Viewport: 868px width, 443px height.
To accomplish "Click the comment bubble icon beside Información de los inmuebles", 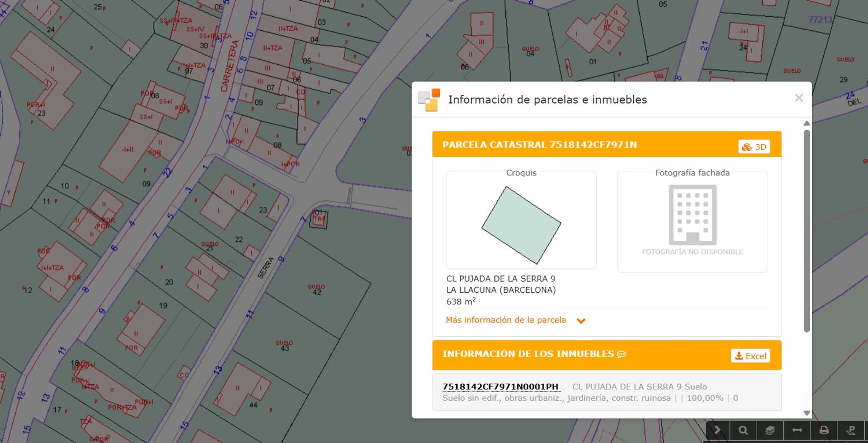I will click(x=621, y=354).
